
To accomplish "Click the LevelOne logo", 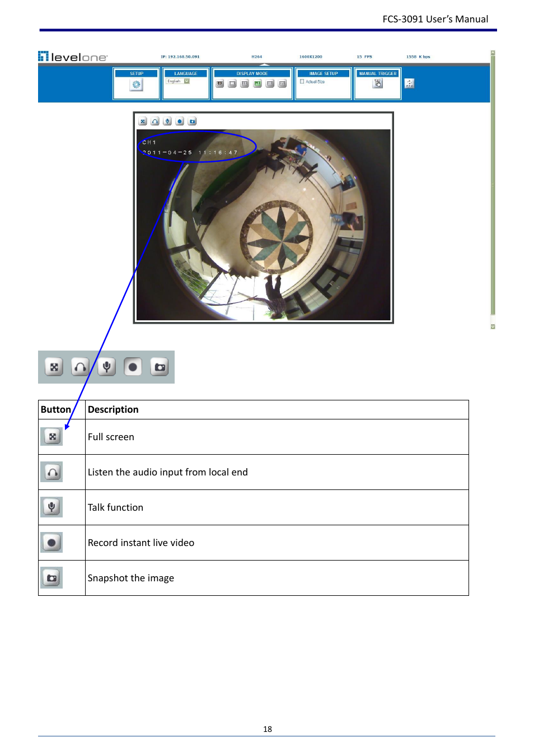I will point(73,57).
